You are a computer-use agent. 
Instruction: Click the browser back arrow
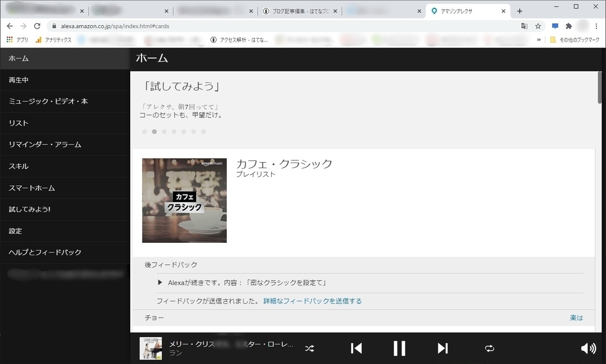[x=10, y=26]
